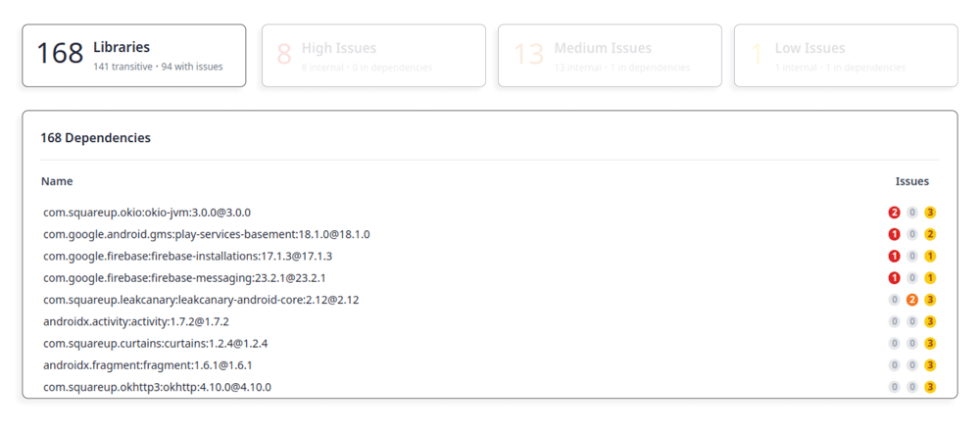
Task: Open com.squareup.okio:okio-jvm dependency
Action: (x=147, y=213)
